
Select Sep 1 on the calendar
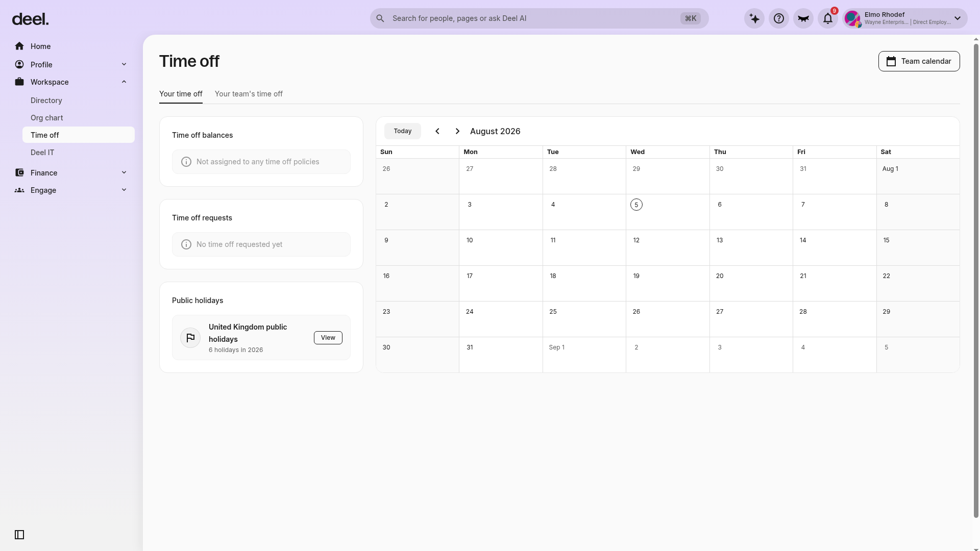[x=557, y=347]
